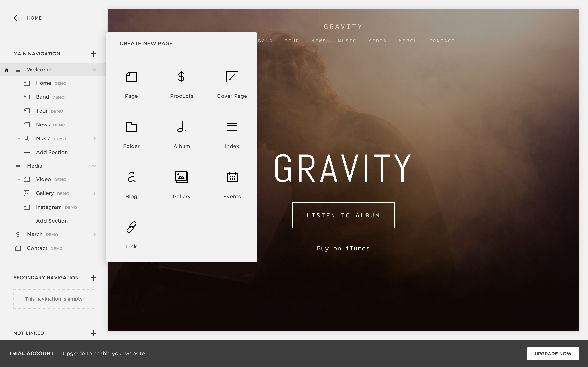Image resolution: width=588 pixels, height=367 pixels.
Task: Click the Index page type option
Action: pos(232,134)
